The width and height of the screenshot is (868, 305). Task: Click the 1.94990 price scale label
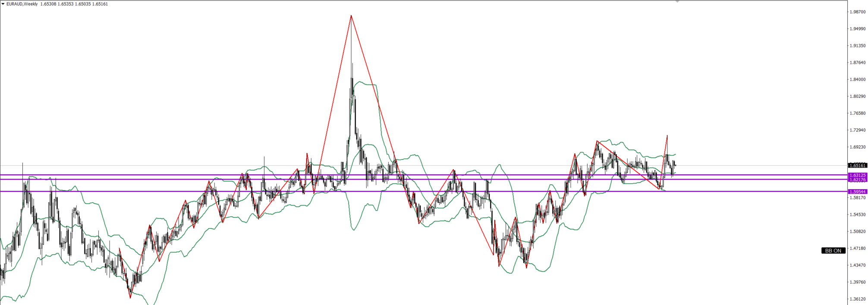(857, 29)
